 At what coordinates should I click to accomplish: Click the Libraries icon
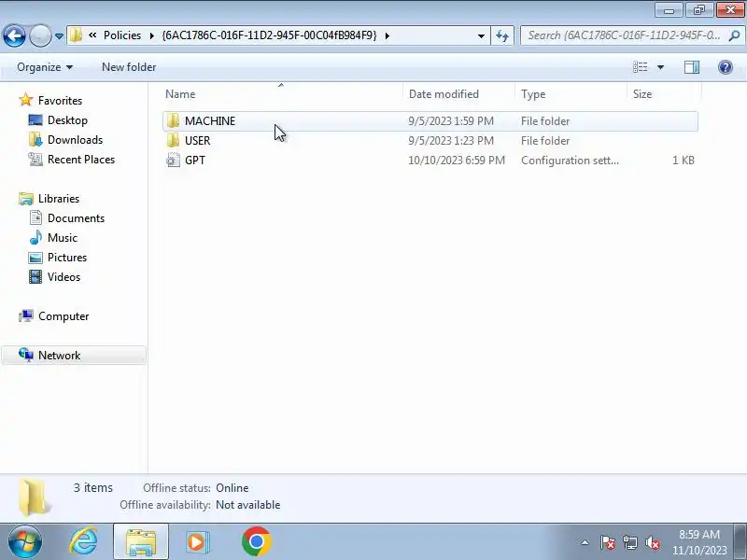click(26, 199)
